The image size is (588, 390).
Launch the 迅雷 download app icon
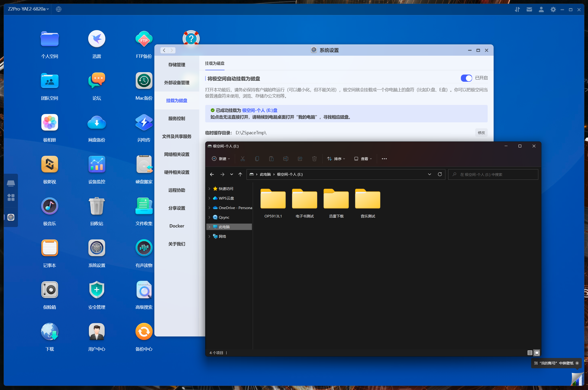(x=97, y=39)
